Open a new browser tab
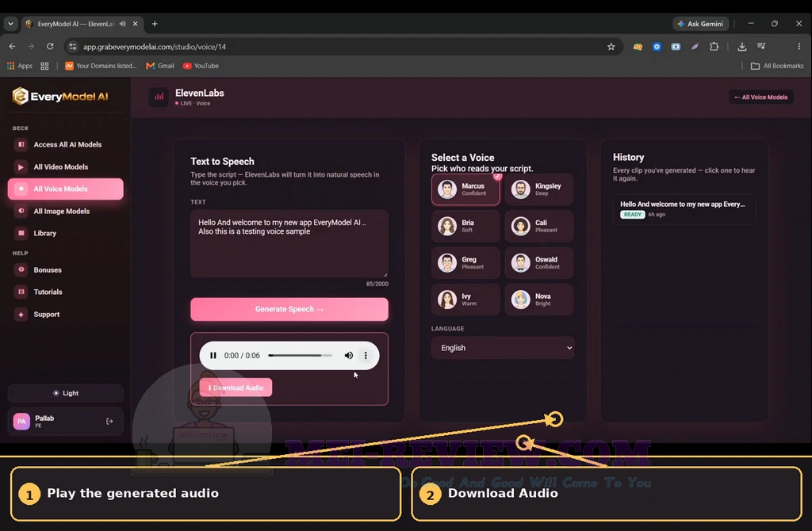Viewport: 812px width, 531px height. pyautogui.click(x=155, y=24)
